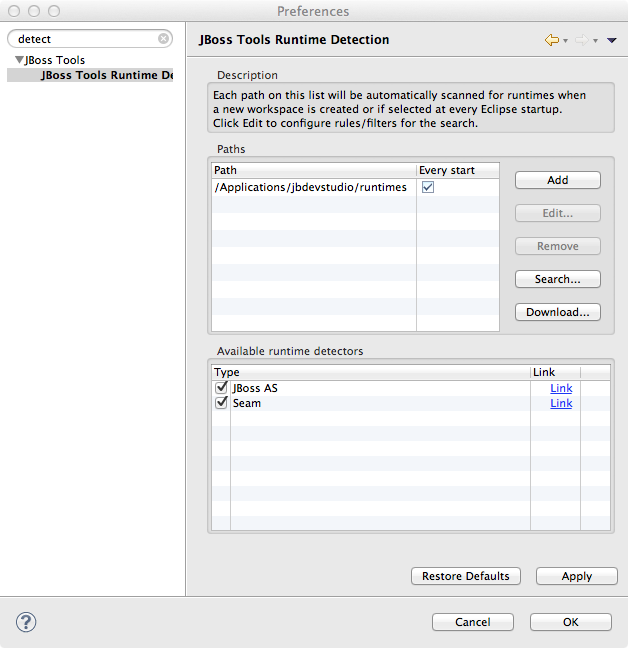The height and width of the screenshot is (648, 628).
Task: Click the Search... button
Action: click(558, 279)
